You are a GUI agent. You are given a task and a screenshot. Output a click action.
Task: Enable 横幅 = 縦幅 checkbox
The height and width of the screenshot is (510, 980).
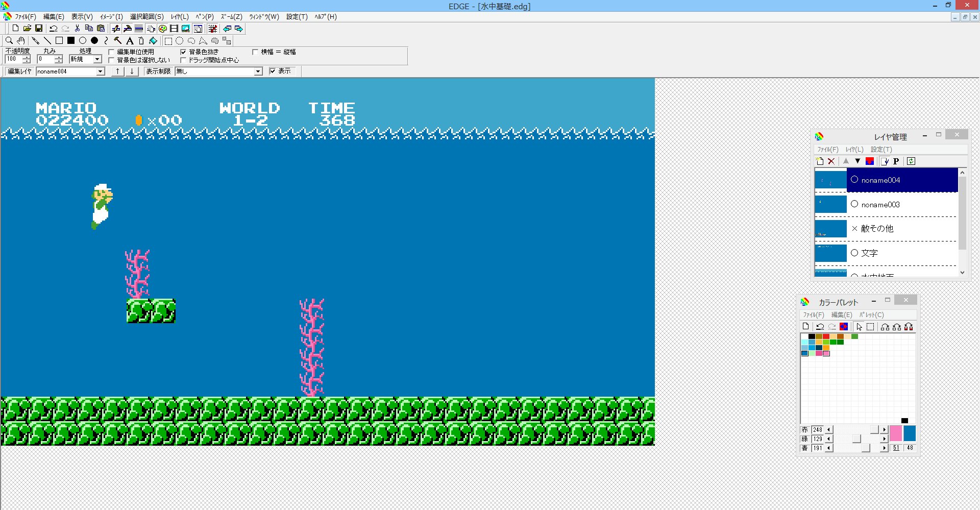[x=255, y=52]
